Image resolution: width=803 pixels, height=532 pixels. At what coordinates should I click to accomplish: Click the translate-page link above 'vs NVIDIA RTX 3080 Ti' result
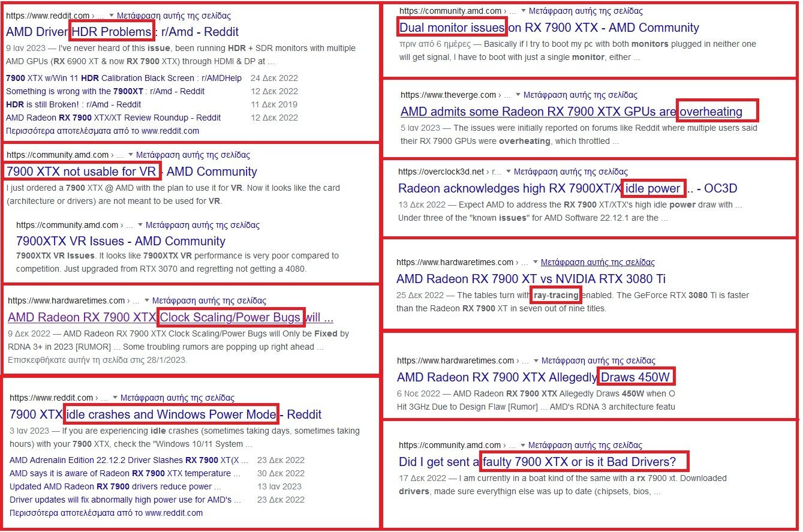[x=598, y=262]
